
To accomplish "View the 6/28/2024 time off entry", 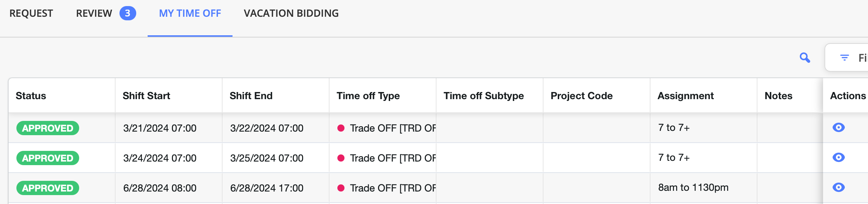I will click(838, 187).
